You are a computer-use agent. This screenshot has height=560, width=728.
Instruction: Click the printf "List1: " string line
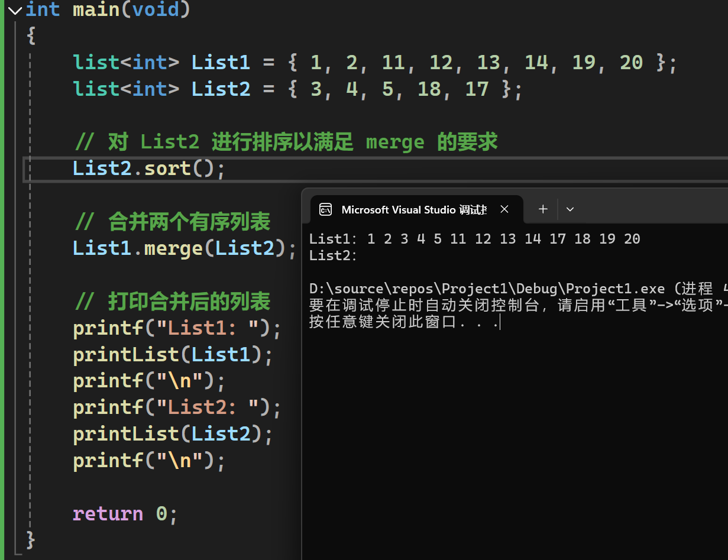tap(177, 328)
